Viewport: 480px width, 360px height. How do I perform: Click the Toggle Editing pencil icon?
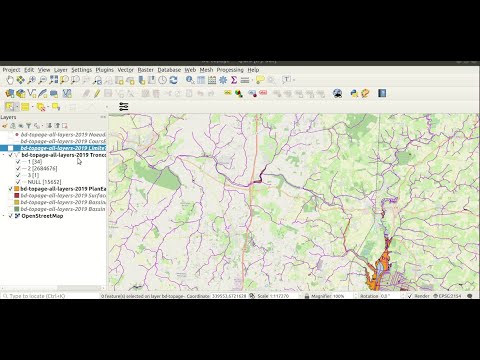(97, 94)
